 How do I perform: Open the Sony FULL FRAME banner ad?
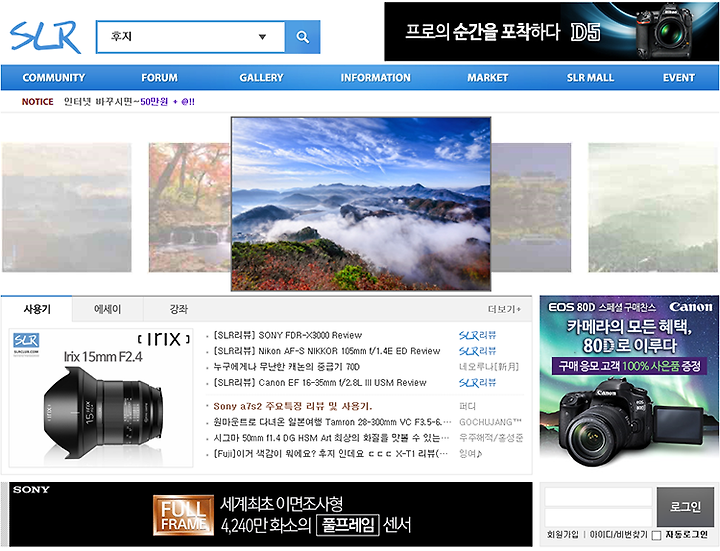pyautogui.click(x=271, y=514)
